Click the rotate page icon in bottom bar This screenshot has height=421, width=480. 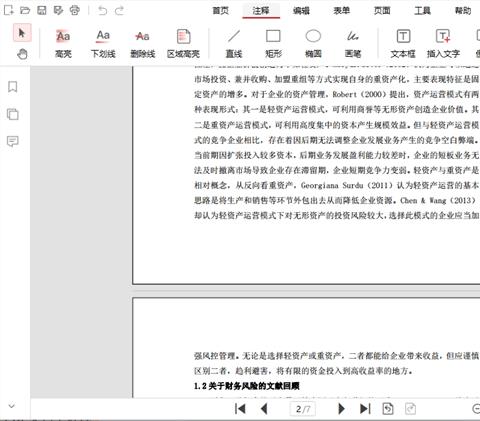(388, 409)
